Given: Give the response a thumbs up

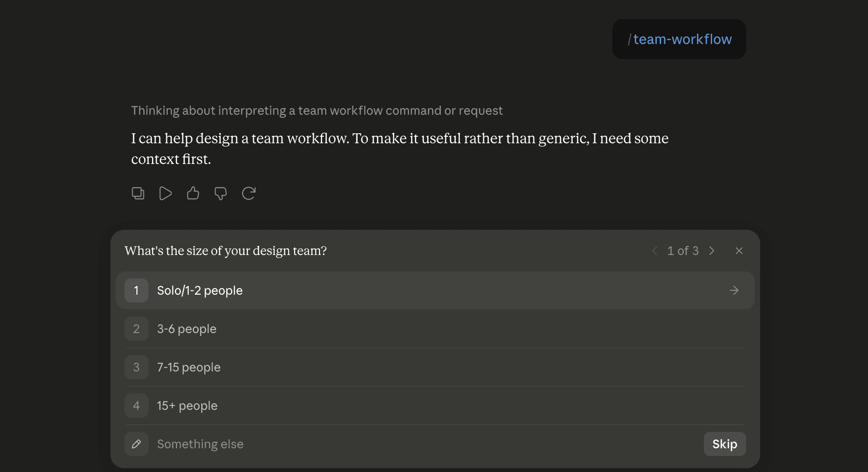Looking at the screenshot, I should 193,193.
